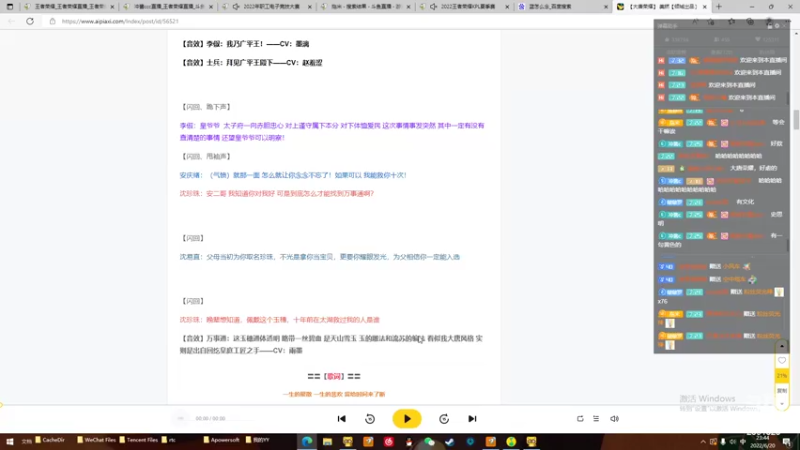This screenshot has height=450, width=800.
Task: Skip to the next track
Action: tap(472, 419)
